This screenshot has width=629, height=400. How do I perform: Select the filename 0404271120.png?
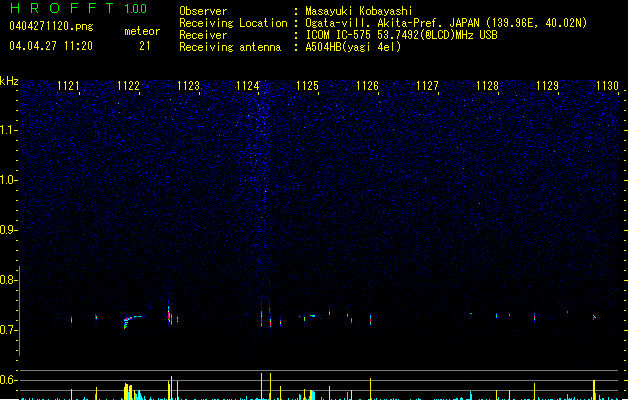[x=51, y=26]
